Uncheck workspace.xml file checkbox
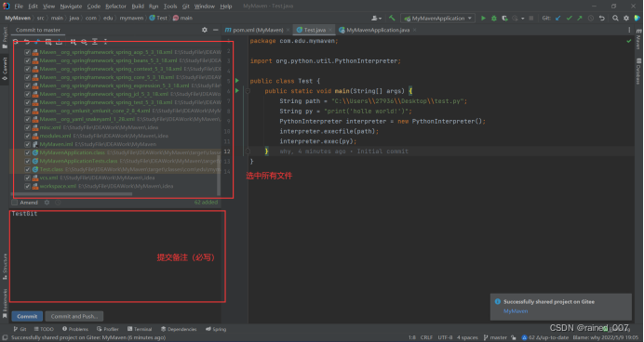The height and width of the screenshot is (342, 644). pos(28,186)
